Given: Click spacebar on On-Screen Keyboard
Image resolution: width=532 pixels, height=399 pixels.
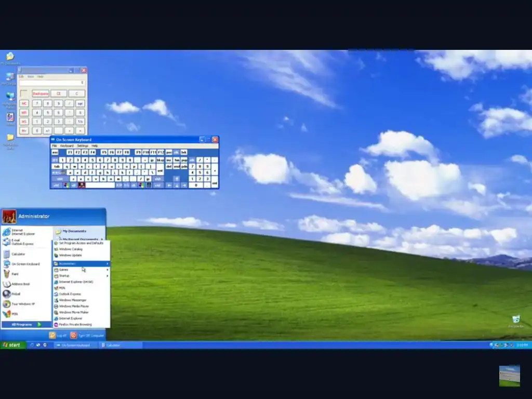Looking at the screenshot, I should [x=100, y=185].
